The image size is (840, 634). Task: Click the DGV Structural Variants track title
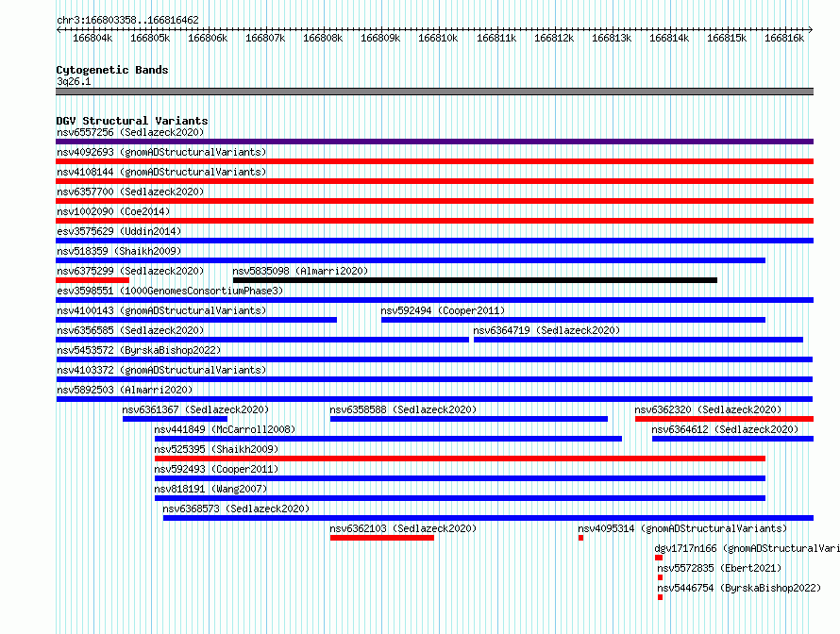click(132, 121)
